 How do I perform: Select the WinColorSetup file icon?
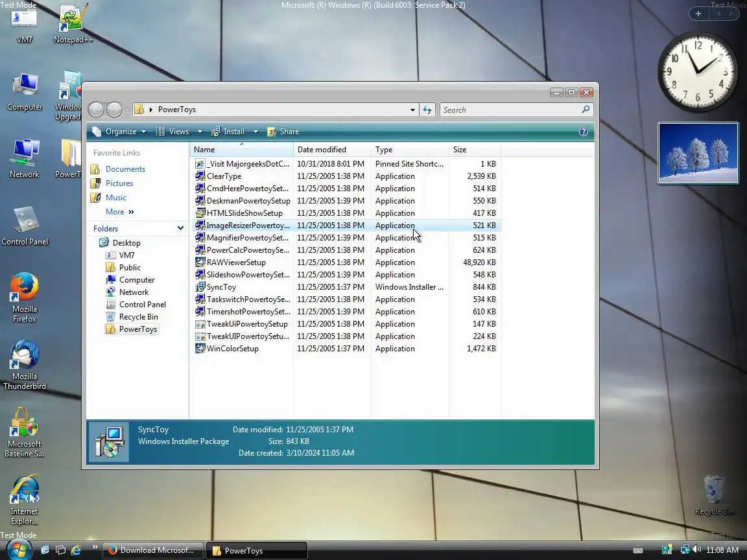point(200,349)
